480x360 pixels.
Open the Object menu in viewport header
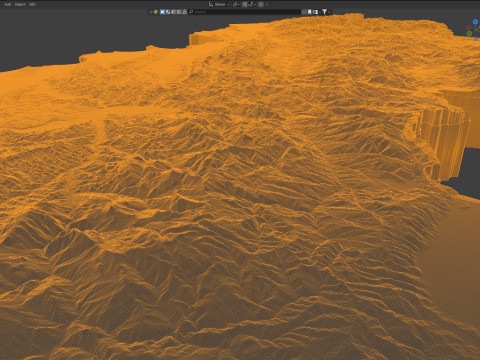[20, 5]
